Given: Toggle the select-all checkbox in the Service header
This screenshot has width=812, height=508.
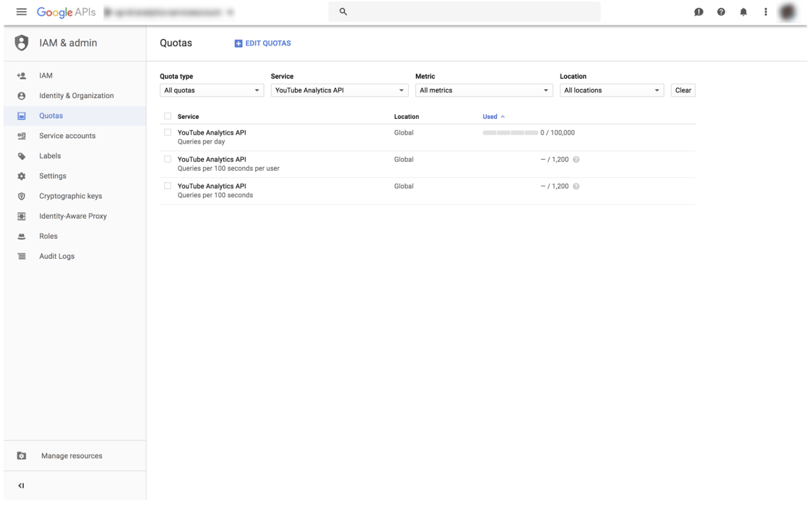Looking at the screenshot, I should (168, 116).
